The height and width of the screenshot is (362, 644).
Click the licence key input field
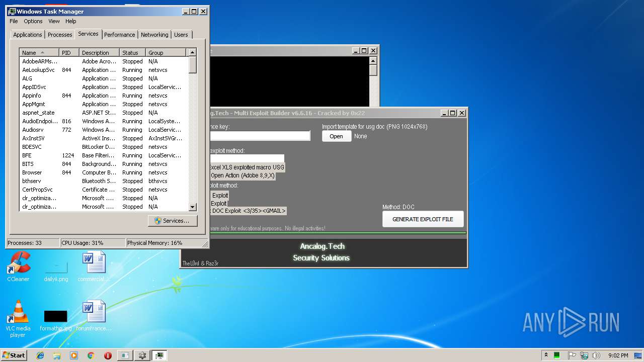click(x=260, y=136)
